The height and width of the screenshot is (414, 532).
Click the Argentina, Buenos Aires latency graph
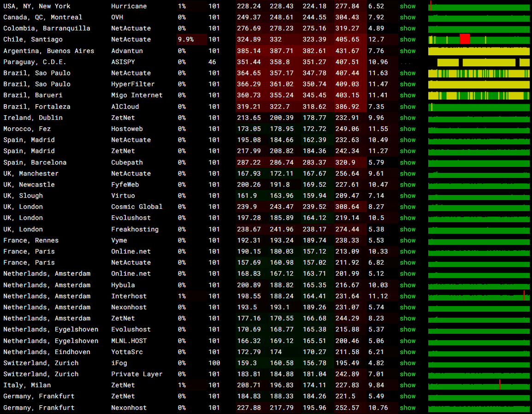point(479,51)
